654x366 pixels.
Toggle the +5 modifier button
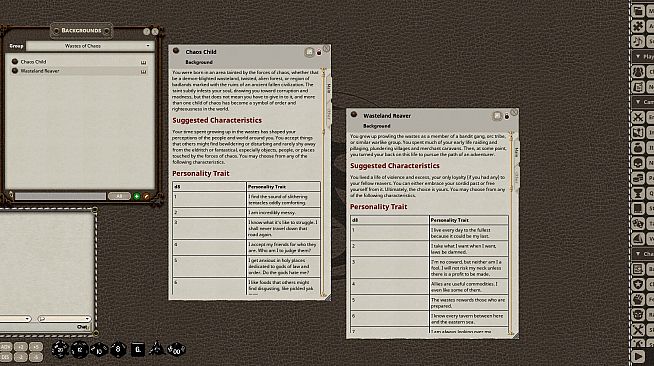(x=36, y=347)
